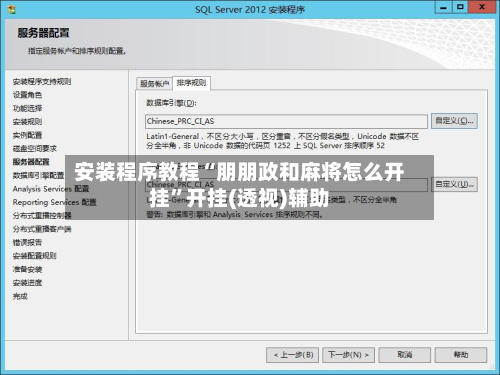Click the 取消 button
Image resolution: width=500 pixels, height=375 pixels.
[405, 355]
